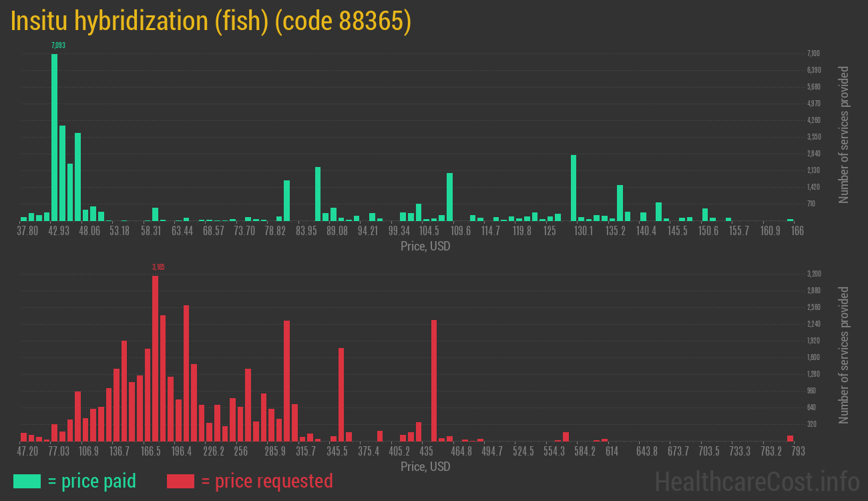Select the tall green bar just left of 130.1
868x501 pixels.
(x=574, y=188)
